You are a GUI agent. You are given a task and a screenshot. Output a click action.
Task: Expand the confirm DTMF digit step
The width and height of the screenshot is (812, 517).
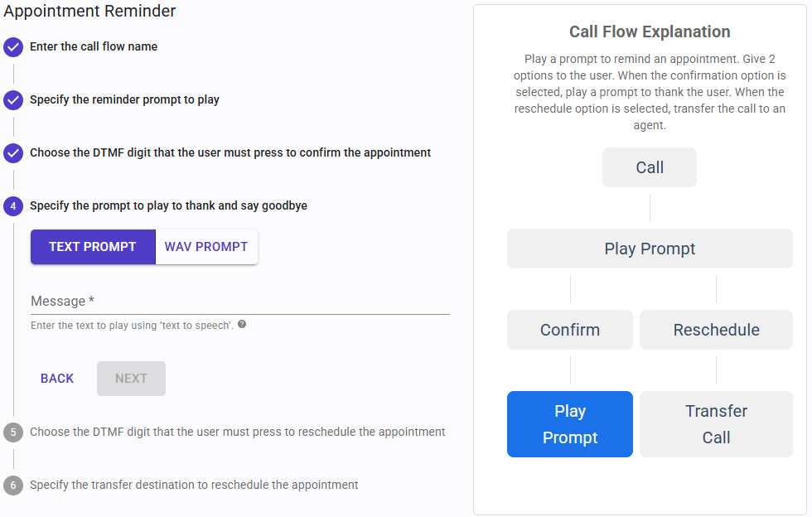(230, 153)
